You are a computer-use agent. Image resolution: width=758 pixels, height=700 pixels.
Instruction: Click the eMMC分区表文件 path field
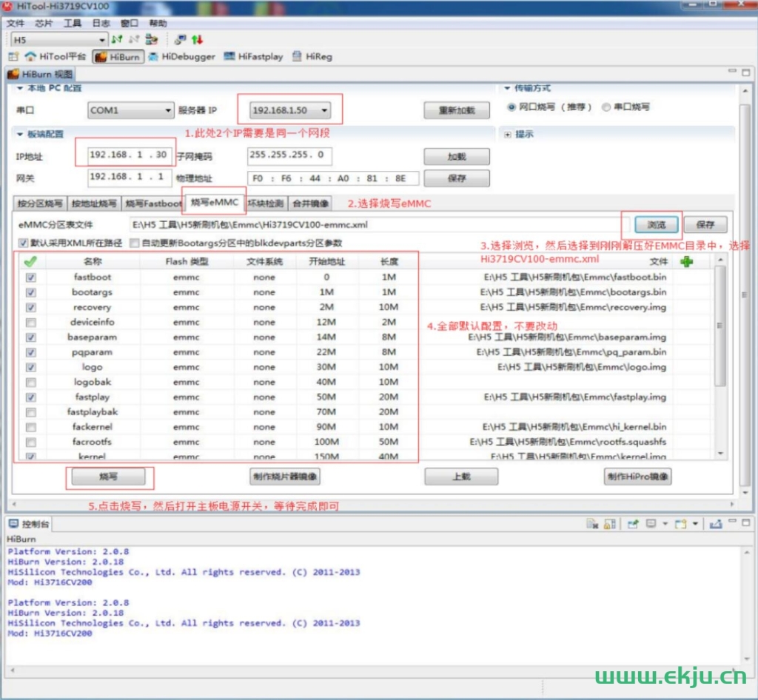(x=380, y=225)
